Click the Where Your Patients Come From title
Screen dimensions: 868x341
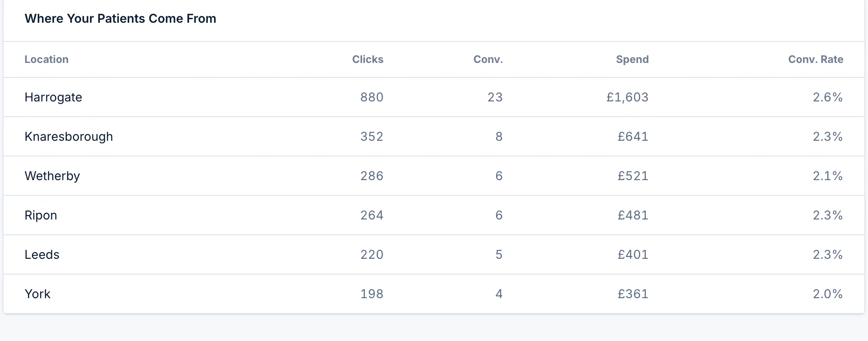pos(121,18)
